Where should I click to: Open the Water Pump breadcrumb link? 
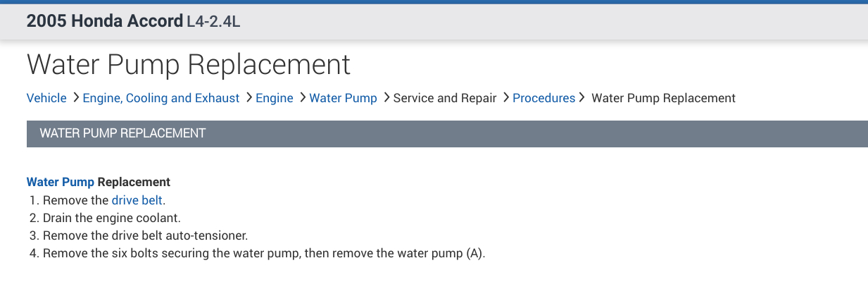[344, 98]
